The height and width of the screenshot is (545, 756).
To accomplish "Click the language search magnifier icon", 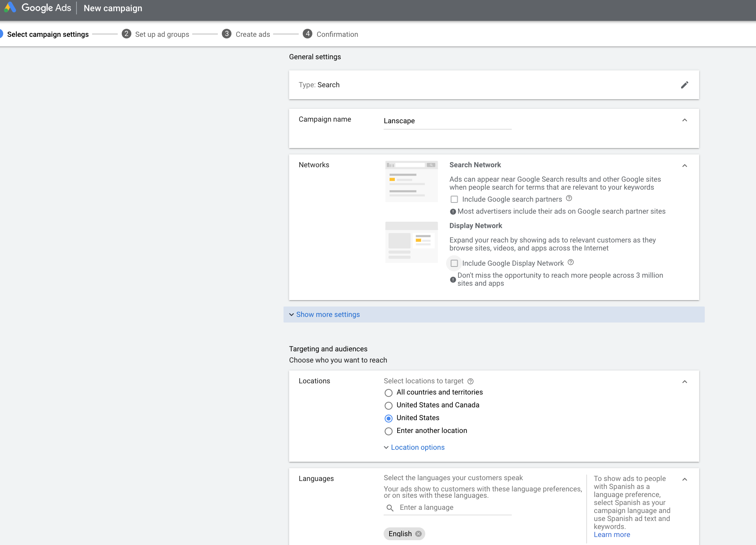I will click(390, 508).
